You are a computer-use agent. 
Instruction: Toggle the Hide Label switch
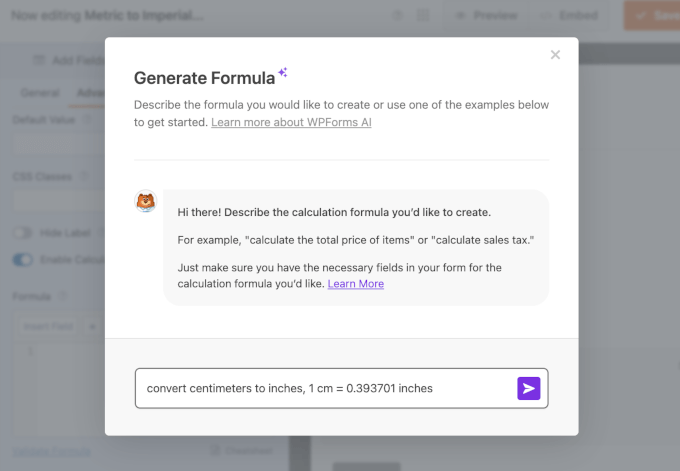point(22,233)
